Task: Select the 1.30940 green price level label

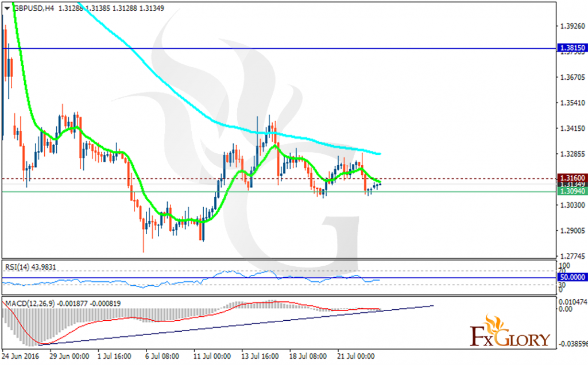Action: click(x=572, y=192)
